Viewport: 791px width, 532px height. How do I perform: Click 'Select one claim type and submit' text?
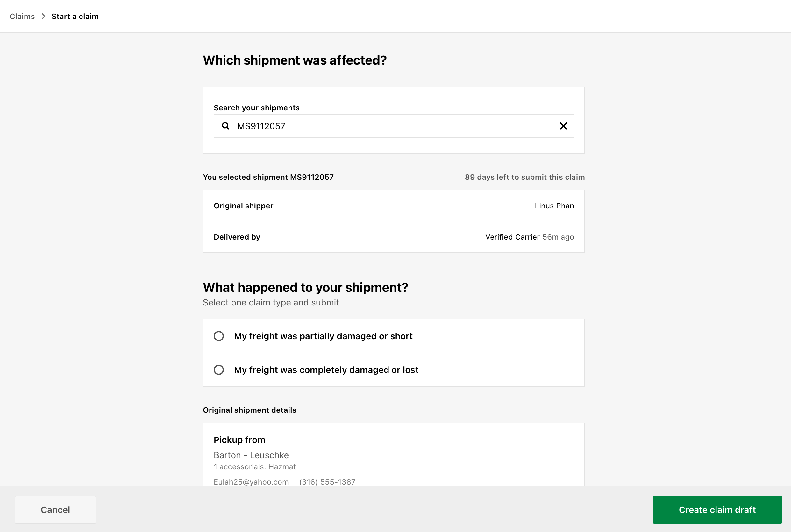(271, 302)
